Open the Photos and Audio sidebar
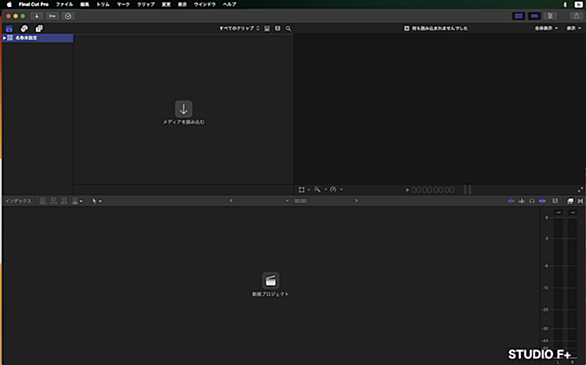Screen dimensions: 586x365 pyautogui.click(x=24, y=28)
